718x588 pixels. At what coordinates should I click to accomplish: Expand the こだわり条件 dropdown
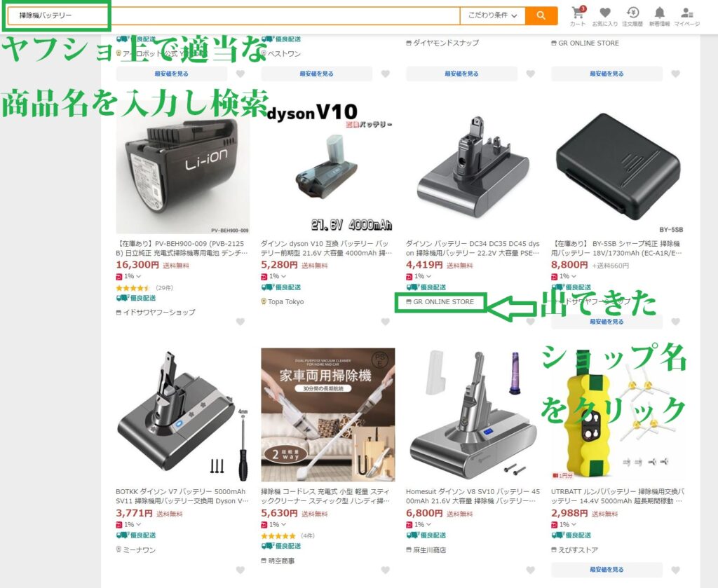pos(493,15)
